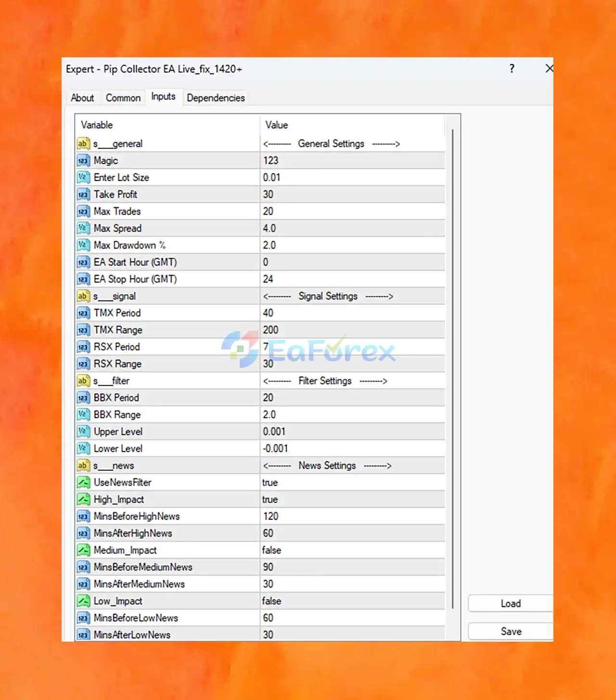Switch to the Common tab

coord(123,98)
